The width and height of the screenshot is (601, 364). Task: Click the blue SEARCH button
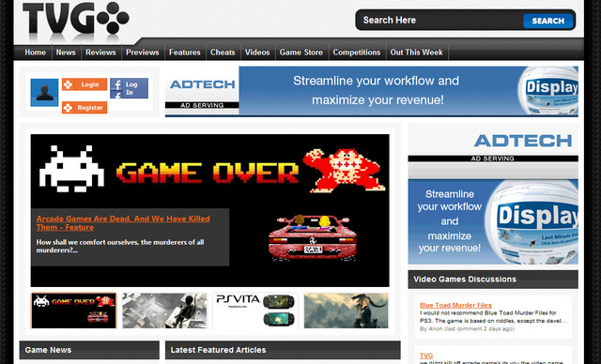547,21
